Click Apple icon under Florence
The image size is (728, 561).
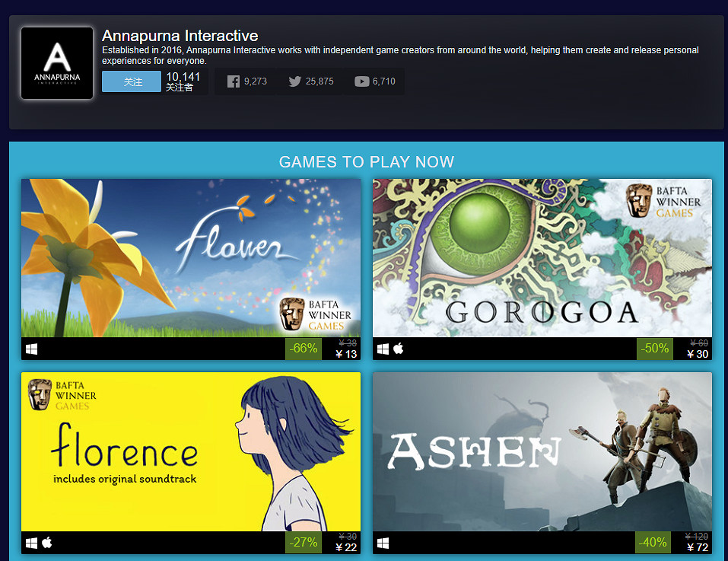click(47, 543)
